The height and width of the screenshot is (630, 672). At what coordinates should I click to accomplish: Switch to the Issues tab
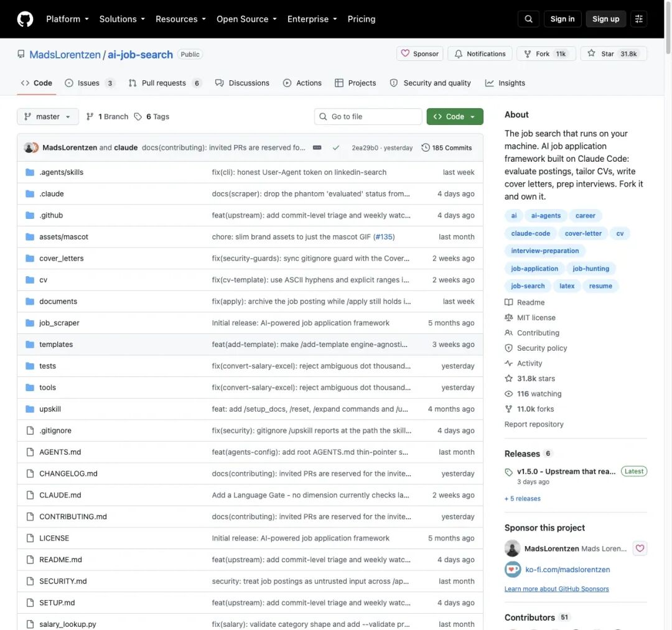coord(89,83)
